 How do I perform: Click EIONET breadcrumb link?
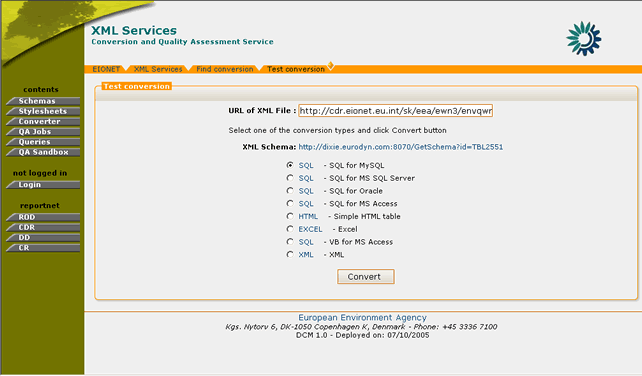tap(106, 69)
